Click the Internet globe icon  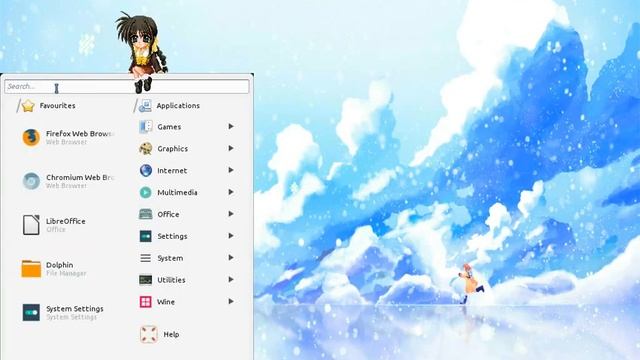point(145,171)
